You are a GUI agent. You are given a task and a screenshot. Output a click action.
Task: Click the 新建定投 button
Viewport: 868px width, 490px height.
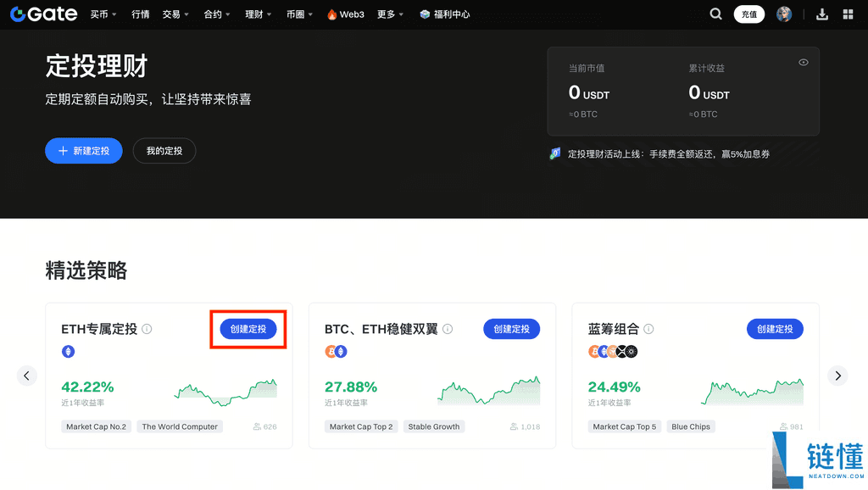[83, 150]
